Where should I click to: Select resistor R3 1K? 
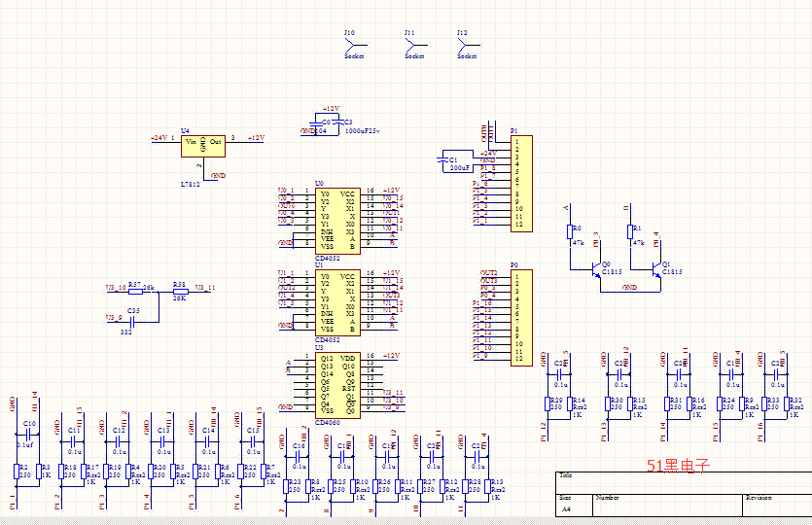coord(39,472)
